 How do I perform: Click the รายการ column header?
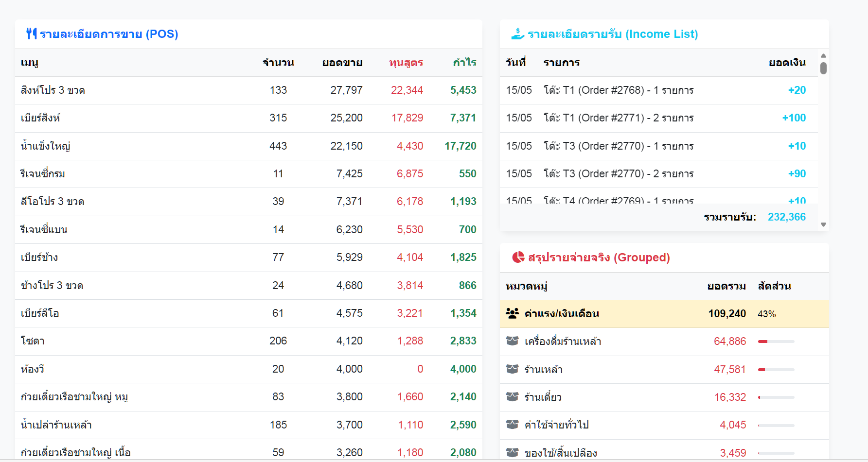click(562, 63)
